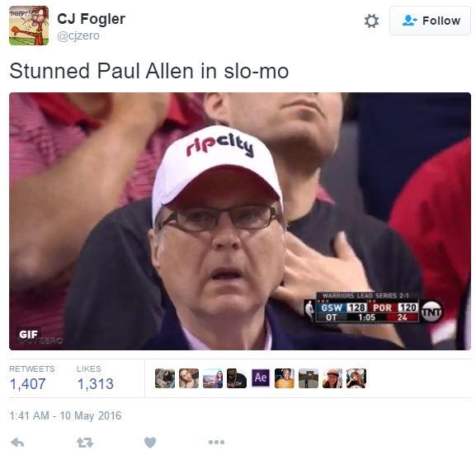
Task: View the 1,313 likes list
Action: 96,378
